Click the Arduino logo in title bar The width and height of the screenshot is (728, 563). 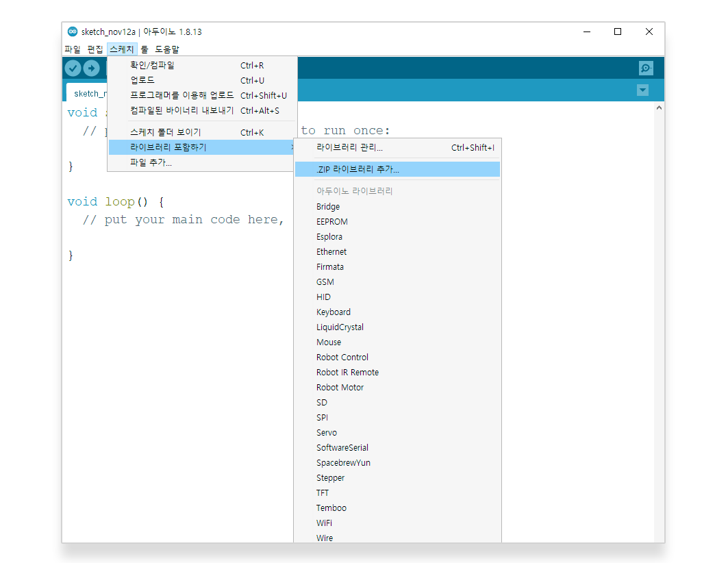tap(73, 32)
